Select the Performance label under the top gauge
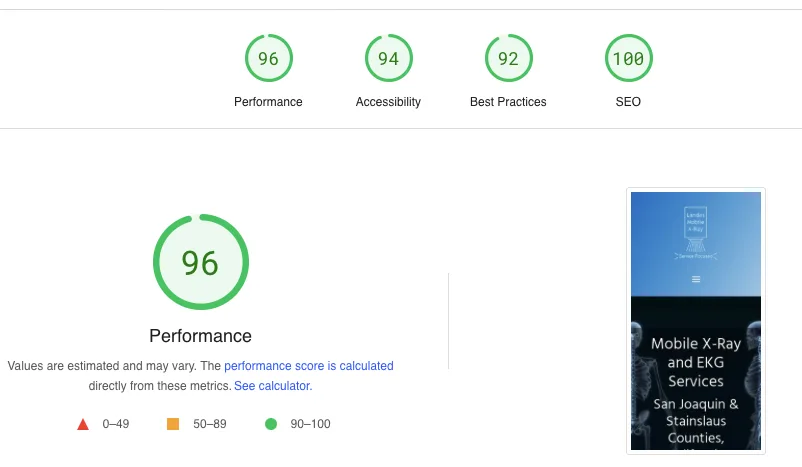This screenshot has height=467, width=802. (x=268, y=102)
